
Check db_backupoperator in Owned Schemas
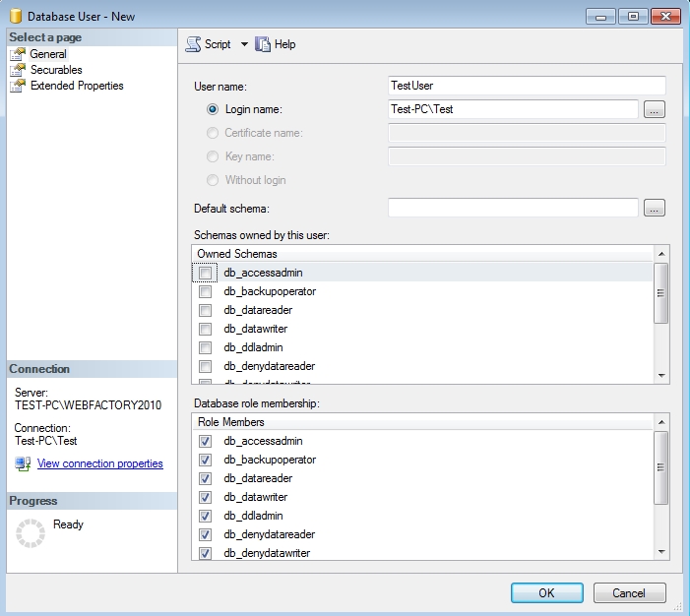coord(205,292)
